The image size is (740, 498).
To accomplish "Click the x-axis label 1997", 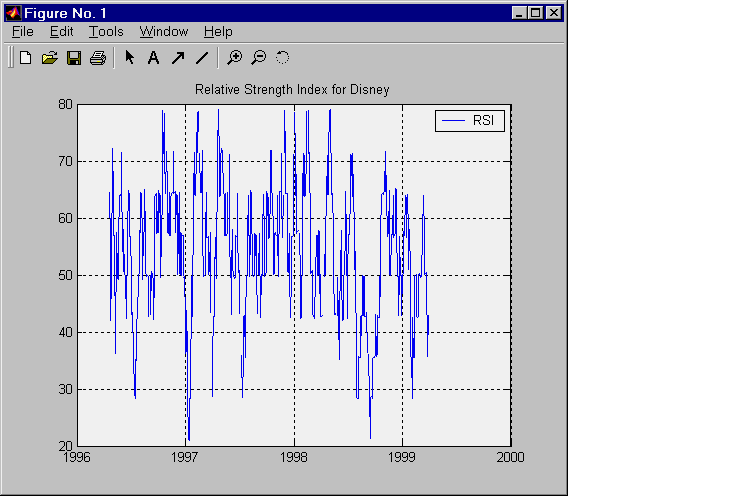I will [x=185, y=457].
